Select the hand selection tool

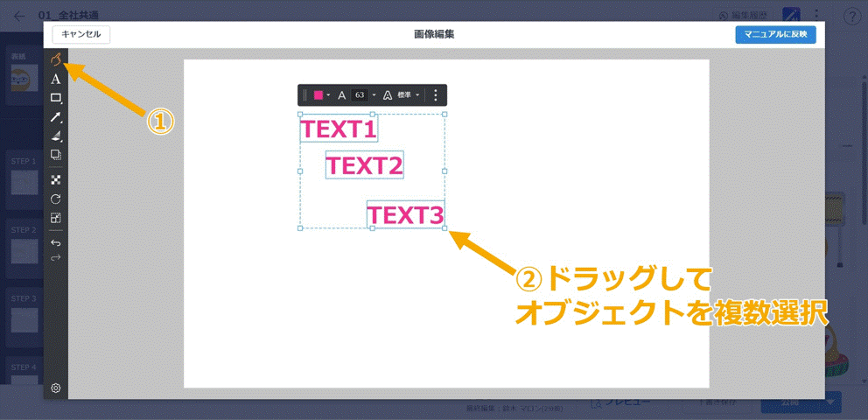tap(55, 59)
